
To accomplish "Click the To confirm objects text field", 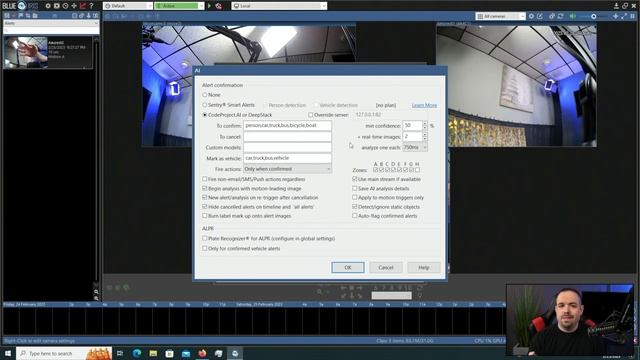I will tap(287, 126).
